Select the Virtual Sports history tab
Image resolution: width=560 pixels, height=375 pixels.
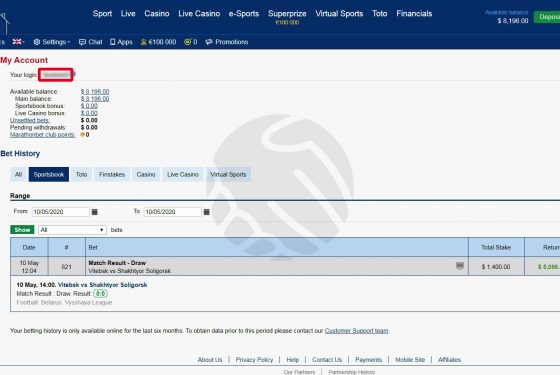228,175
